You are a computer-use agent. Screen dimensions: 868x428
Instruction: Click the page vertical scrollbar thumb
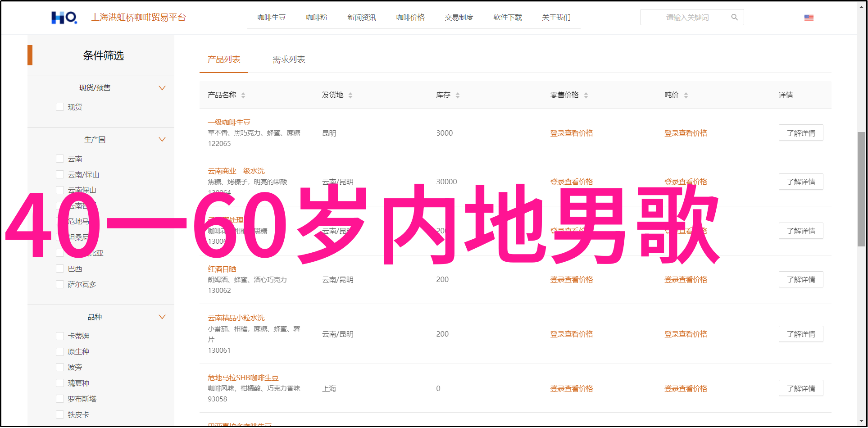coord(861,189)
